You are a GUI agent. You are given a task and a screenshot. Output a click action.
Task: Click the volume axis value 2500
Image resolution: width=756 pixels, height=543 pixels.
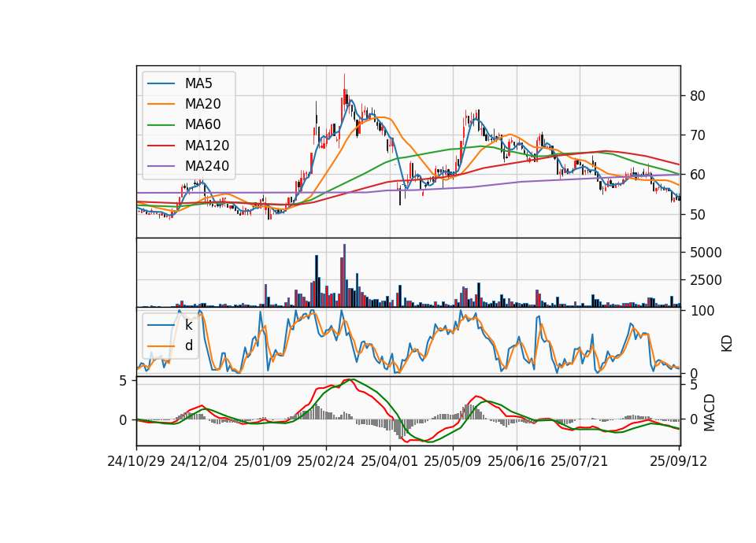tap(706, 280)
